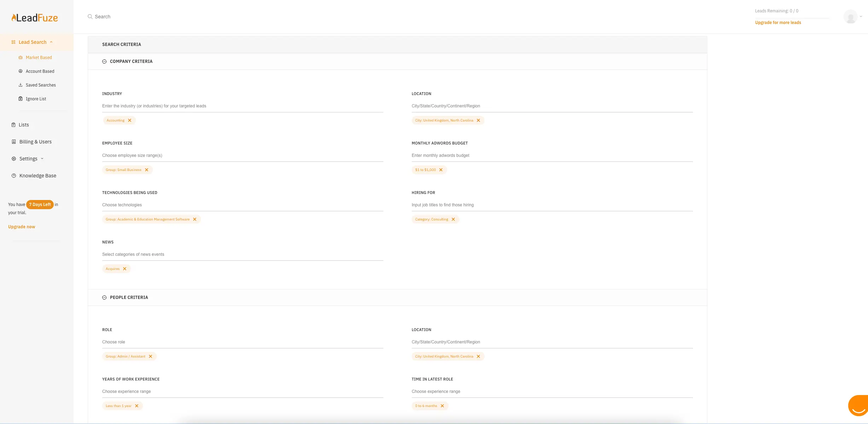Remove the Group: Small Business tag
868x424 pixels.
(147, 170)
